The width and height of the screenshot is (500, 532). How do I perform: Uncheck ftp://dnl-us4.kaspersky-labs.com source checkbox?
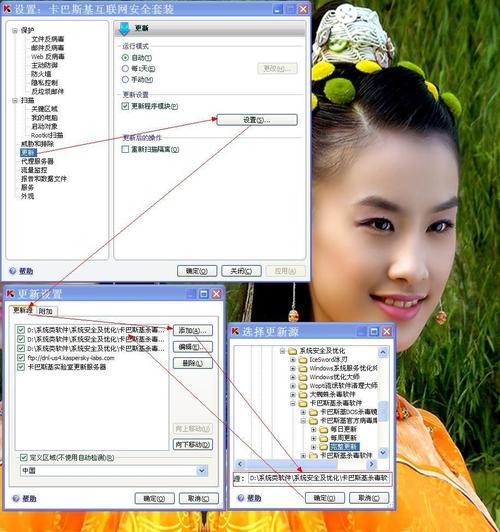click(x=21, y=358)
